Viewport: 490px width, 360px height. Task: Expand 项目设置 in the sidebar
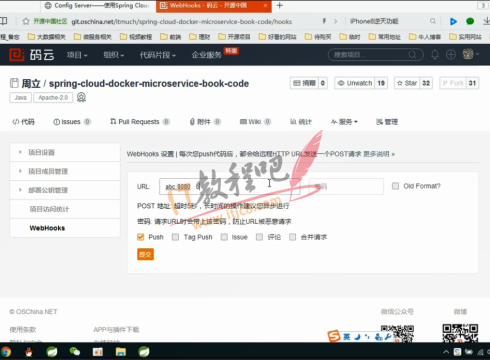65,152
